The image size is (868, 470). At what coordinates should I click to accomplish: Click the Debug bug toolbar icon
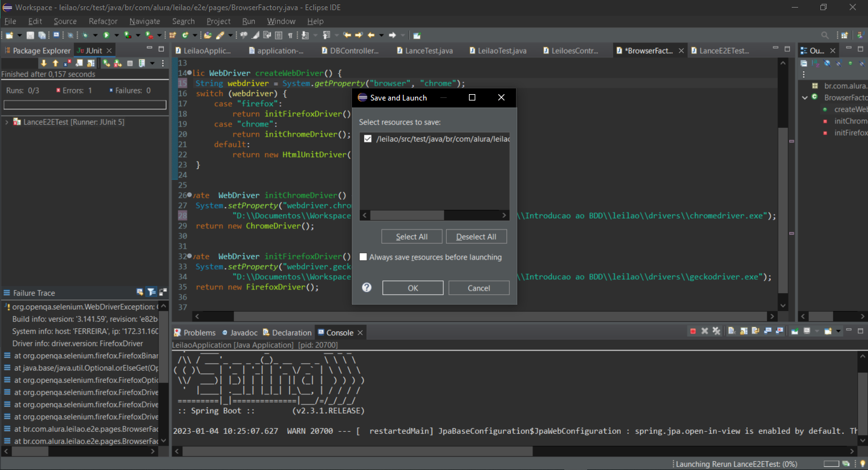tap(85, 35)
